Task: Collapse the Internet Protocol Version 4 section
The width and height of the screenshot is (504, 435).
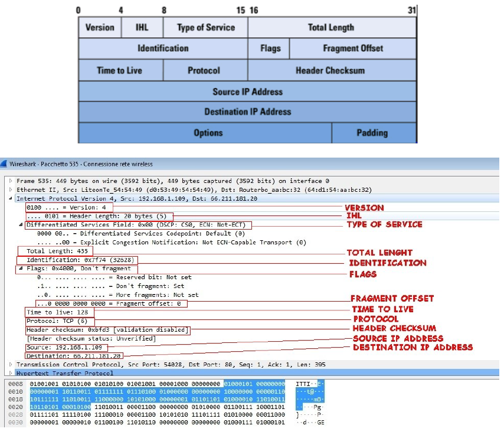Action: pos(11,199)
